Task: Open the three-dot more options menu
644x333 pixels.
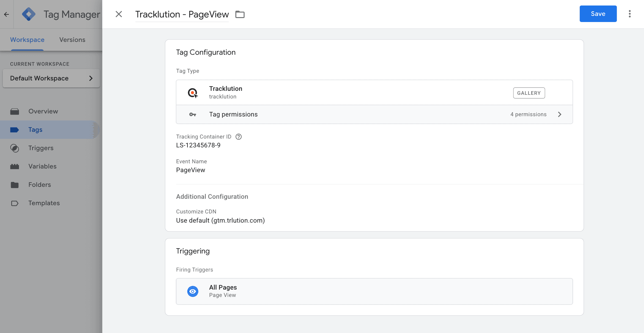Action: [x=630, y=14]
